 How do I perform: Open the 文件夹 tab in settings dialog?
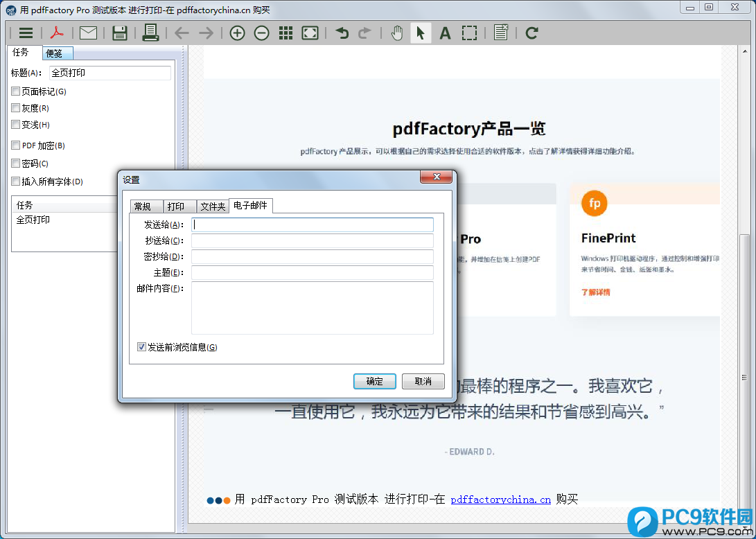[x=213, y=206]
